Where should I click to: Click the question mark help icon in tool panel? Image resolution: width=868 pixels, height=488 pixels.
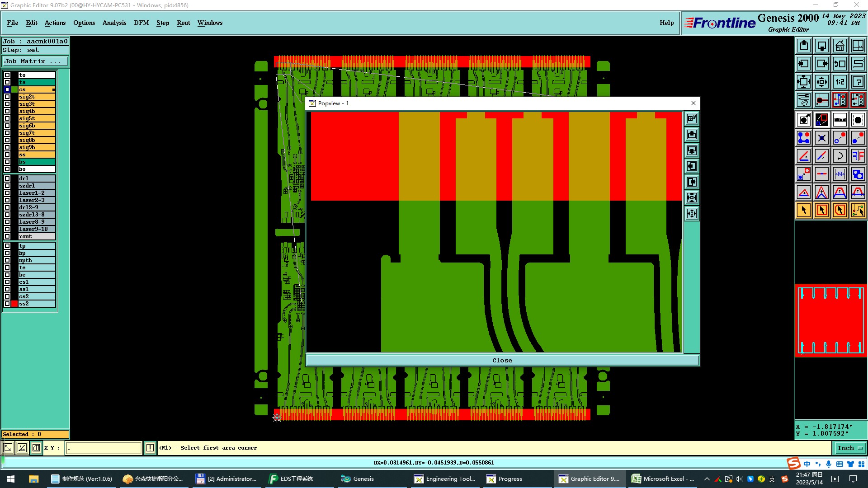(858, 82)
